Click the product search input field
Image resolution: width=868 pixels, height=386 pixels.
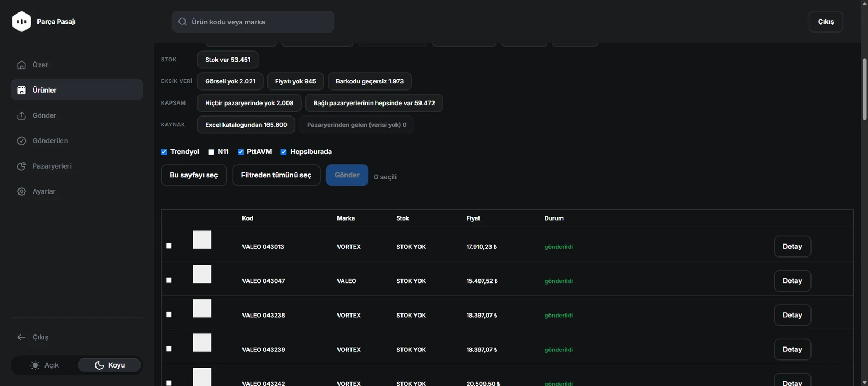(253, 22)
